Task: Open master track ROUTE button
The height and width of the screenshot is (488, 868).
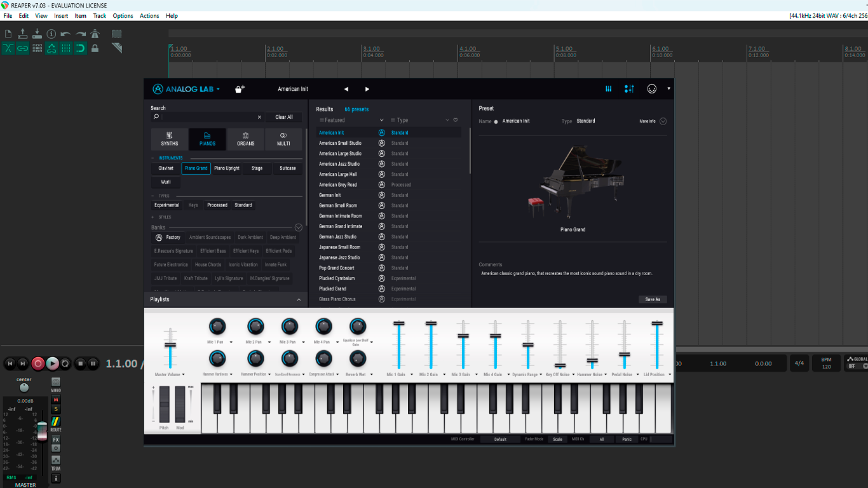Action: (x=56, y=421)
